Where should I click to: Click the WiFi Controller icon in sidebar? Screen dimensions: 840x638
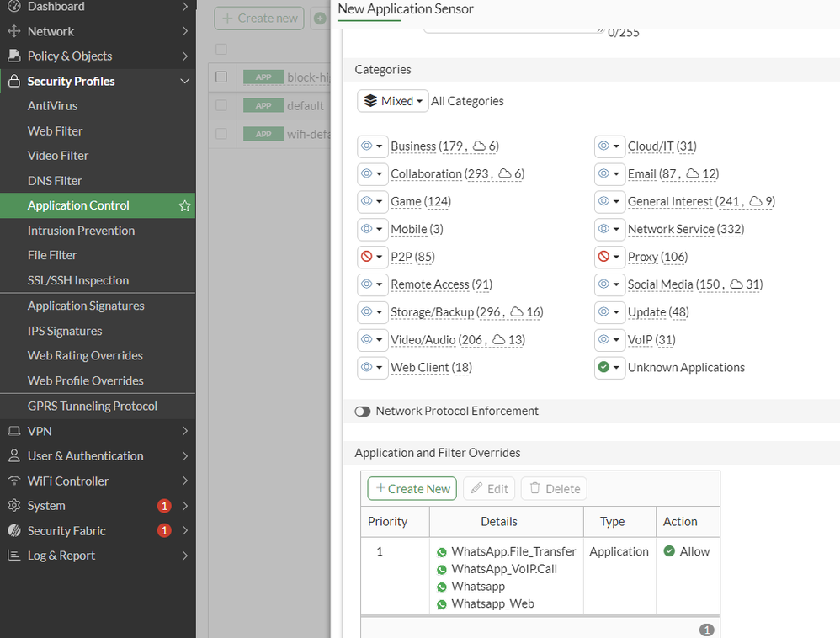[14, 481]
